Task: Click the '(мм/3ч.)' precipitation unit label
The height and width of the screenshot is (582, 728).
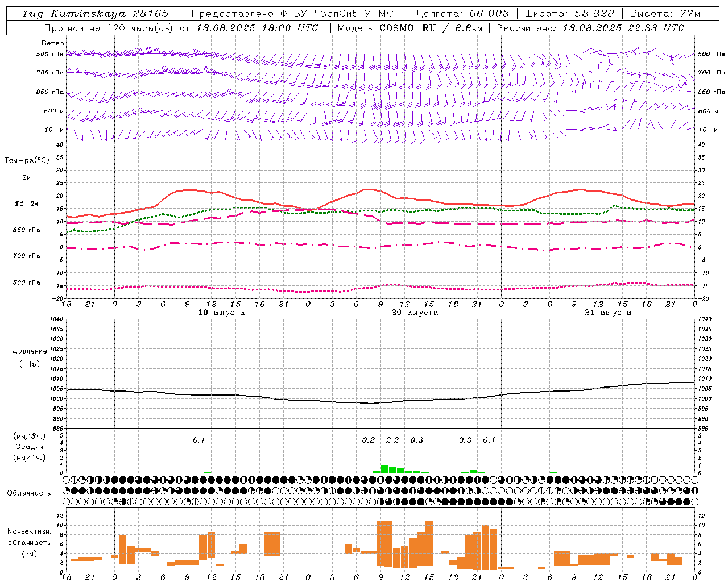Action: tap(30, 436)
